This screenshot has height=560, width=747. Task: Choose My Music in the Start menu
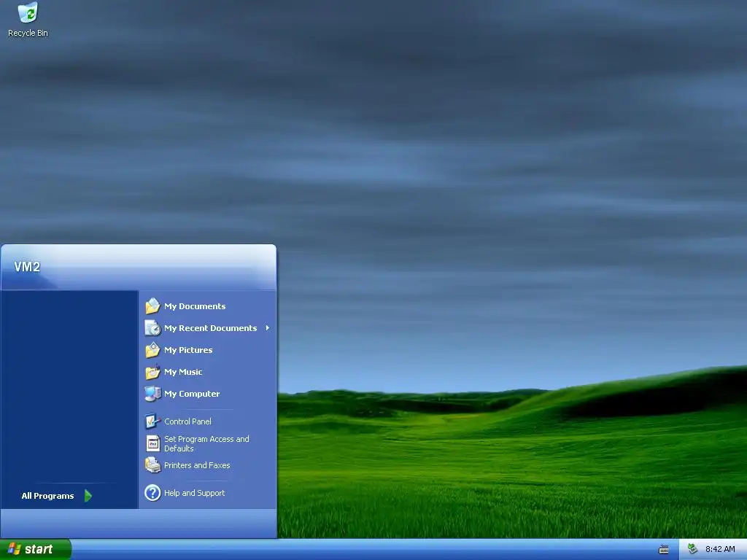[x=208, y=371]
